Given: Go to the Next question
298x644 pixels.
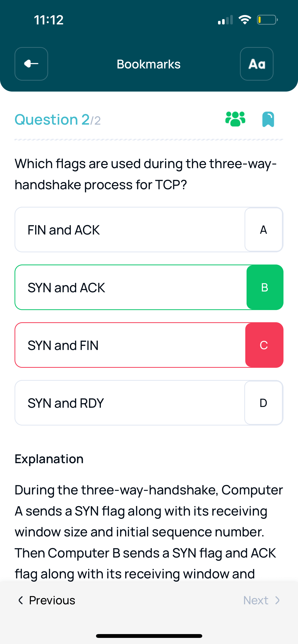Looking at the screenshot, I should click(262, 600).
